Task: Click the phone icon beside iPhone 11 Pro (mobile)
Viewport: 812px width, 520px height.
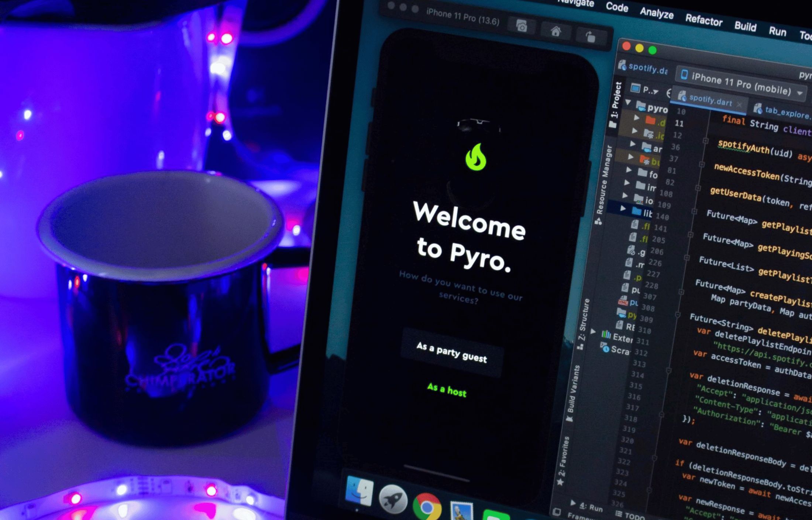Action: 684,75
